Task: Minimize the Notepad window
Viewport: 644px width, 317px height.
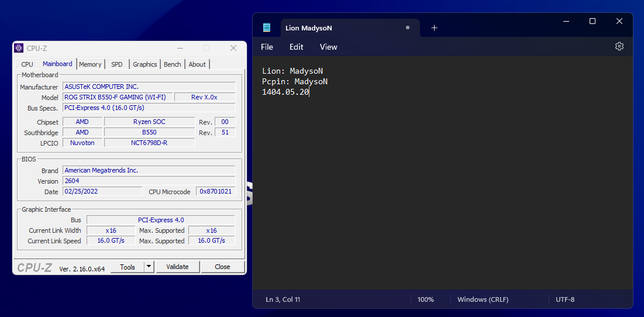Action: click(566, 22)
